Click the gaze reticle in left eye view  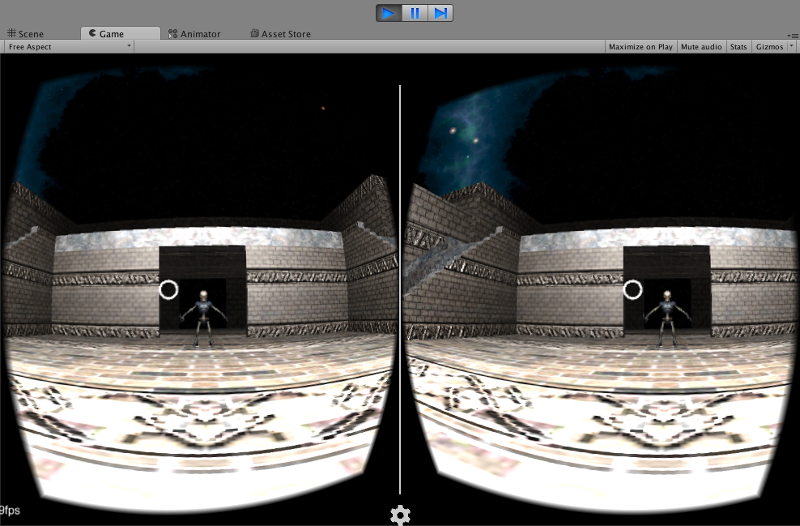(168, 290)
